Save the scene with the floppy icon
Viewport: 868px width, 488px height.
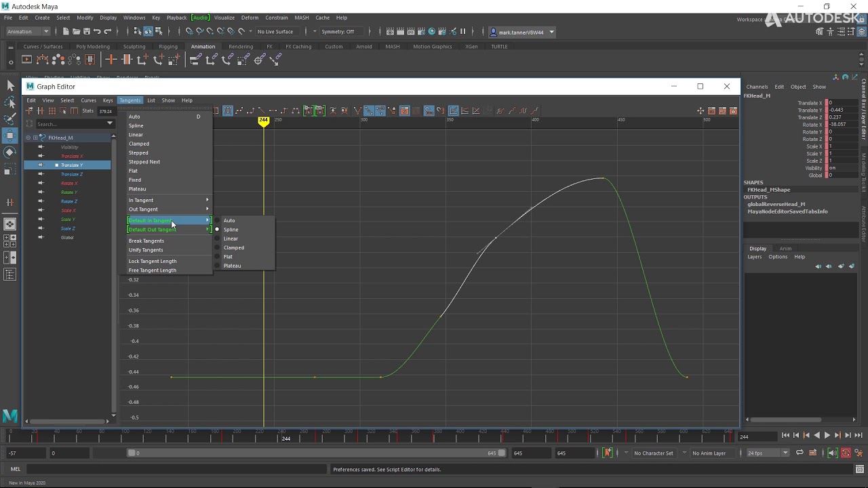click(x=87, y=32)
